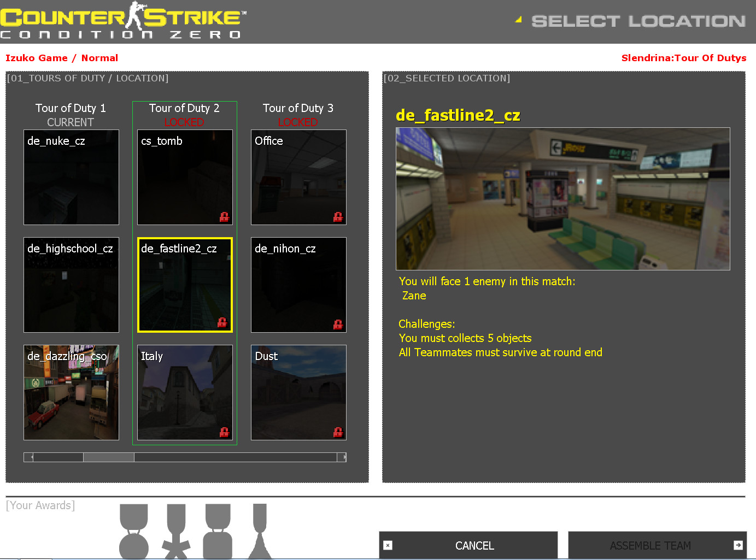Click the lock icon on Dust

point(338,432)
